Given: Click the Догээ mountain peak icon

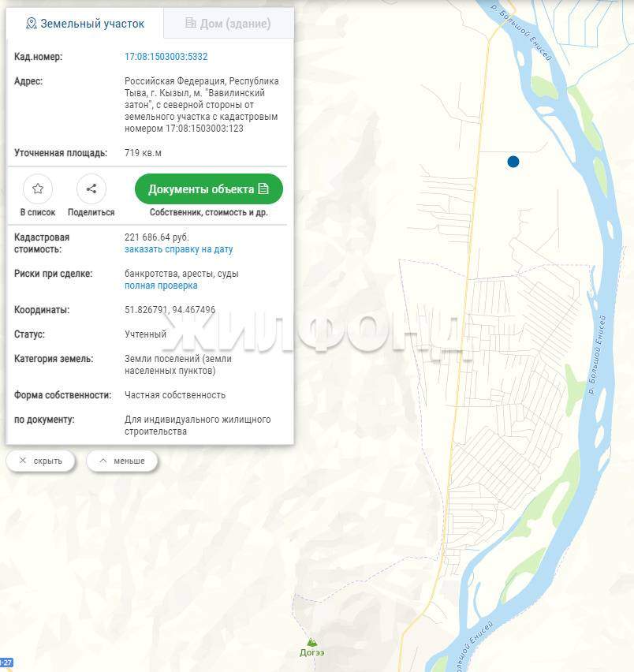Looking at the screenshot, I should (x=311, y=641).
